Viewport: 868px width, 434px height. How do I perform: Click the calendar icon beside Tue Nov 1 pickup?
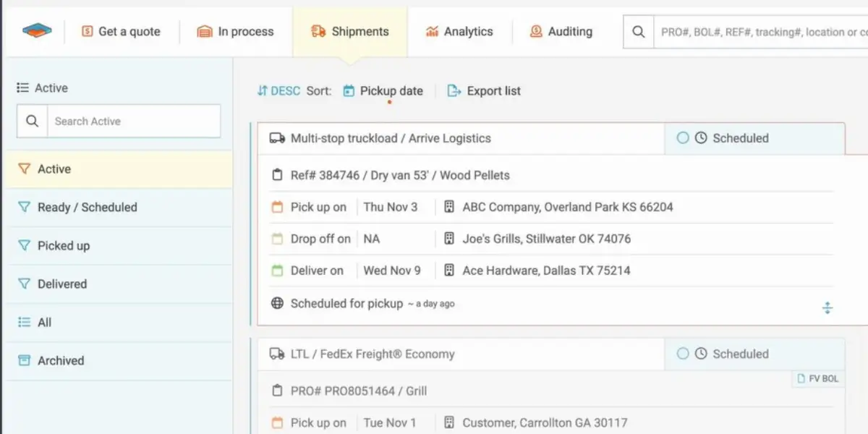tap(277, 422)
